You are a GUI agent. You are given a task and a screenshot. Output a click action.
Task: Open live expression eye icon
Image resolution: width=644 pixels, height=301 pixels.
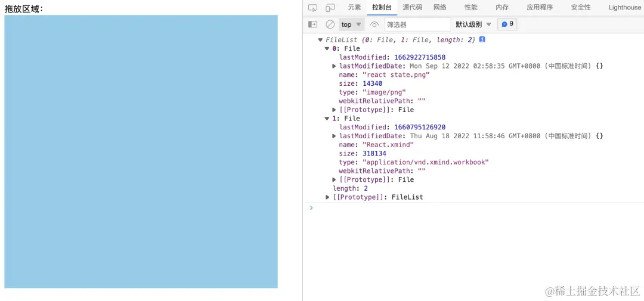click(x=374, y=24)
